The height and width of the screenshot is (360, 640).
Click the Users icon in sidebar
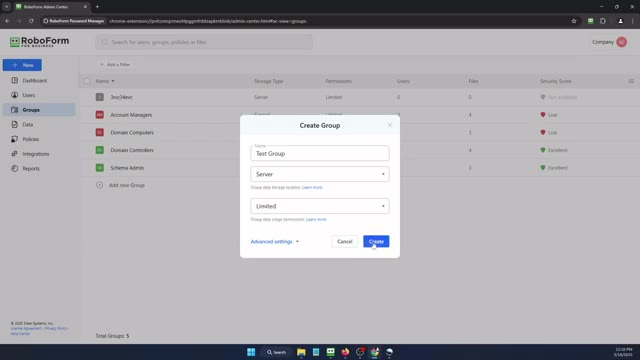[15, 95]
